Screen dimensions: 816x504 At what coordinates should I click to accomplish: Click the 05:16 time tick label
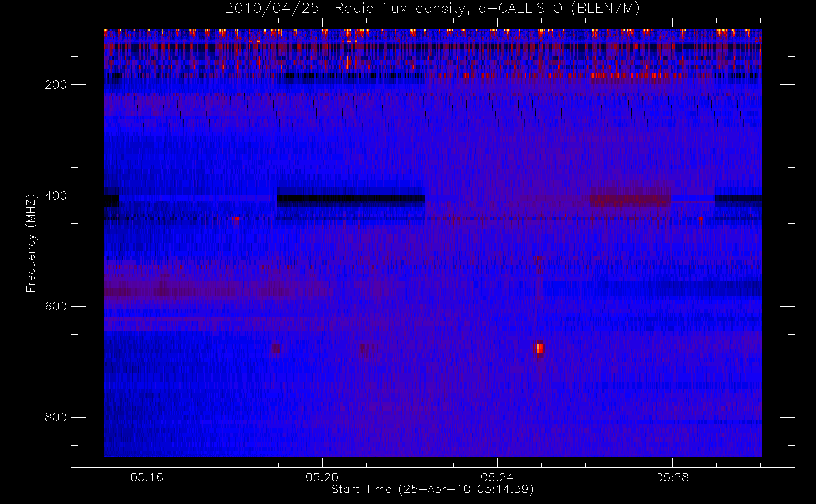147,477
